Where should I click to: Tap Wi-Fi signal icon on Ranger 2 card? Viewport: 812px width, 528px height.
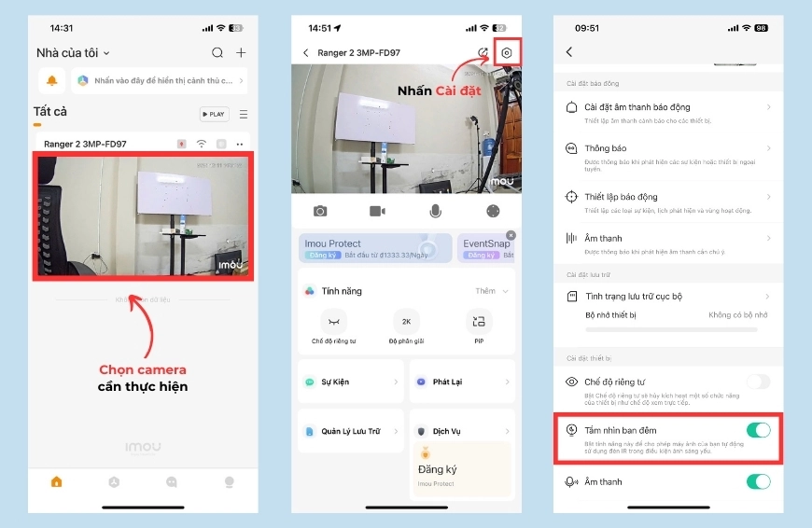202,144
